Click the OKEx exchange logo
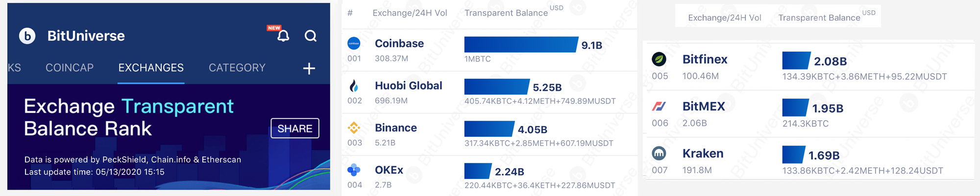 coord(354,170)
